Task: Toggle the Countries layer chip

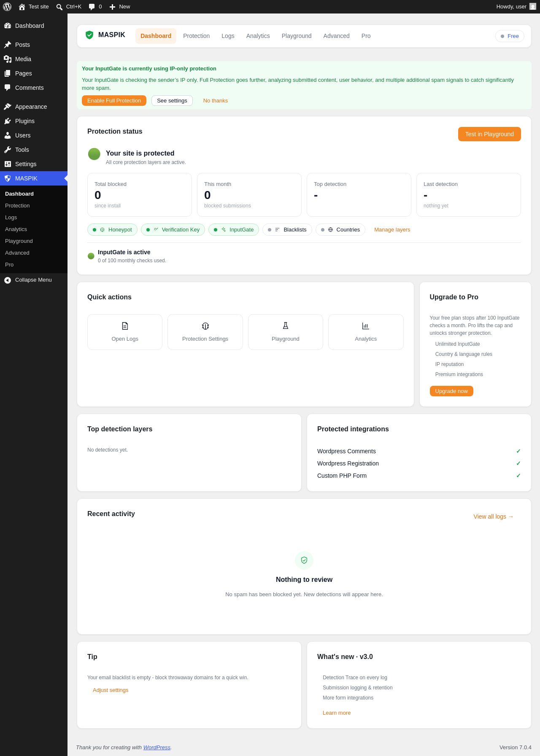Action: click(x=340, y=230)
